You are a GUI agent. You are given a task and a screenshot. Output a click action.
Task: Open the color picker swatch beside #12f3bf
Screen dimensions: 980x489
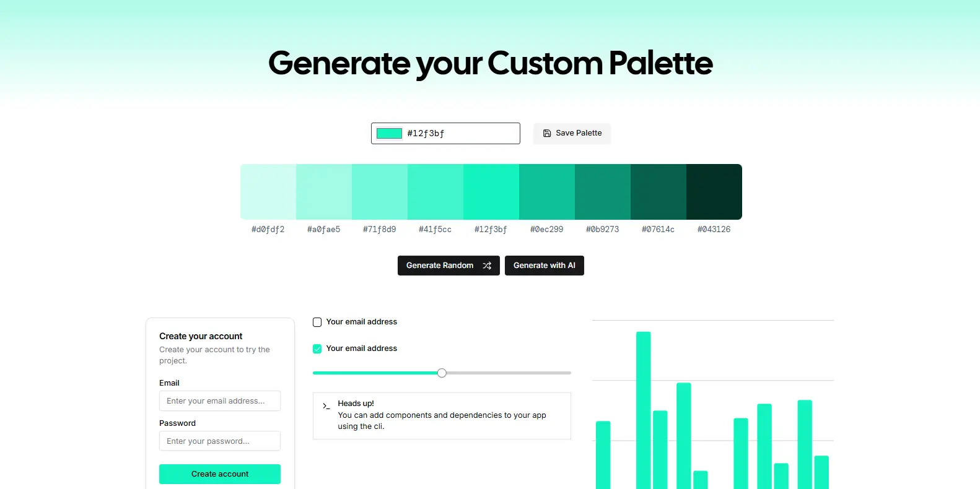point(389,133)
